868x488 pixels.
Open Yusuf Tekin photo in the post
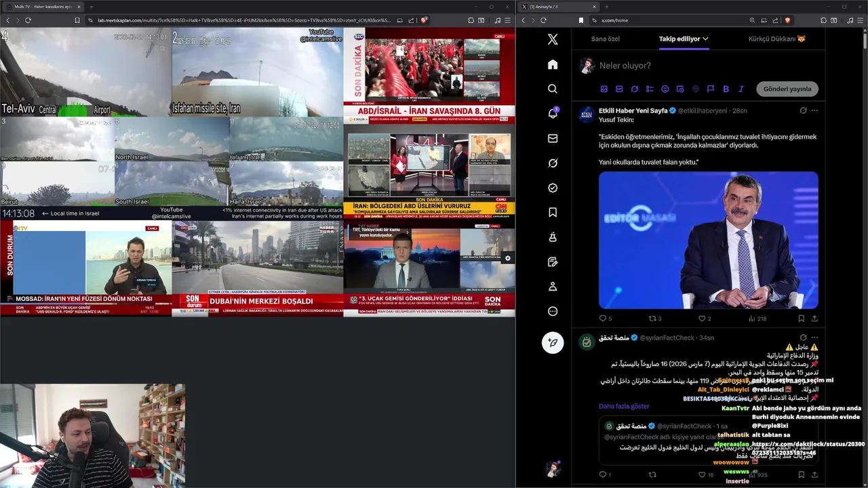coord(708,240)
